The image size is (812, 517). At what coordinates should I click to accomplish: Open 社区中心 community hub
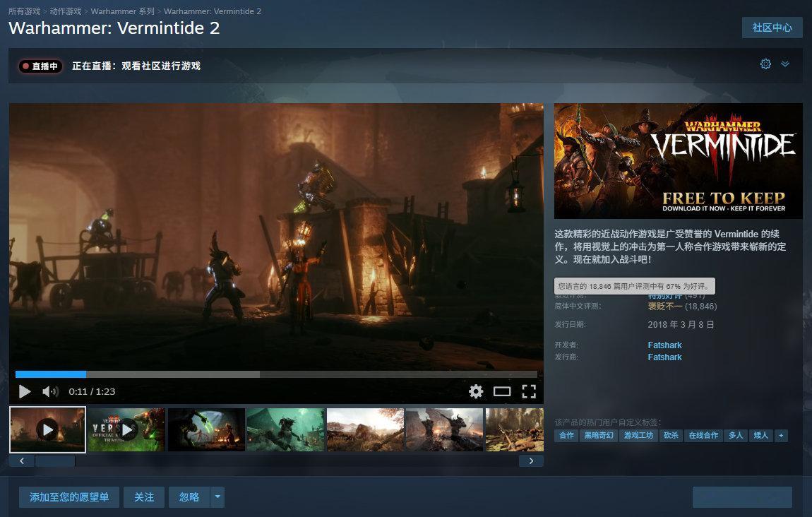772,28
